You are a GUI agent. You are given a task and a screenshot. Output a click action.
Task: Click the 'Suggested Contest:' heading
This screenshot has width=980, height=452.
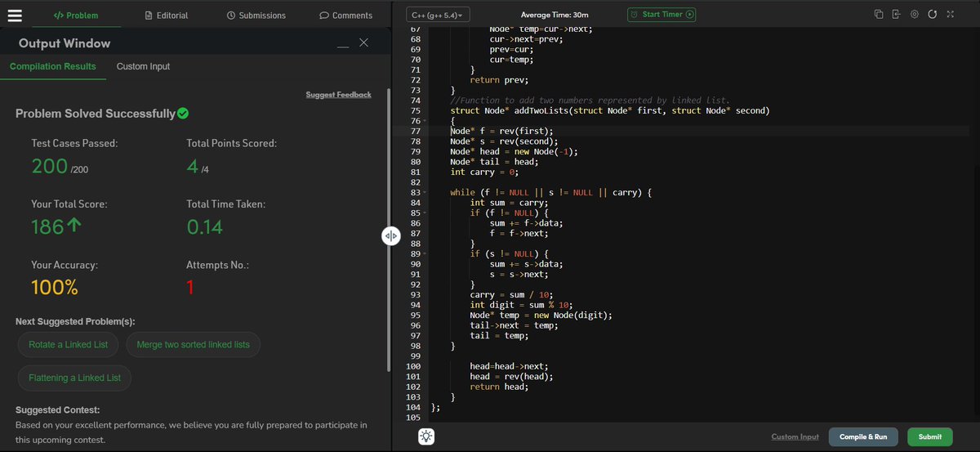pyautogui.click(x=57, y=409)
